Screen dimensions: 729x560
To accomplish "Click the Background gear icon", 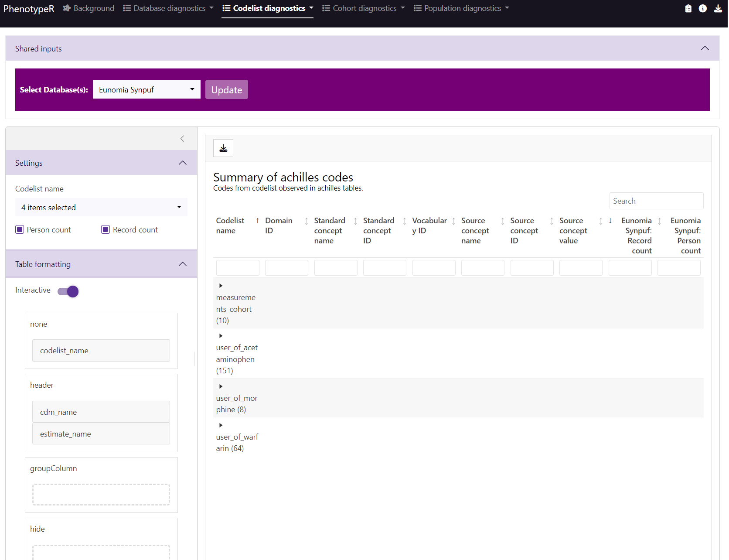I will pyautogui.click(x=67, y=8).
